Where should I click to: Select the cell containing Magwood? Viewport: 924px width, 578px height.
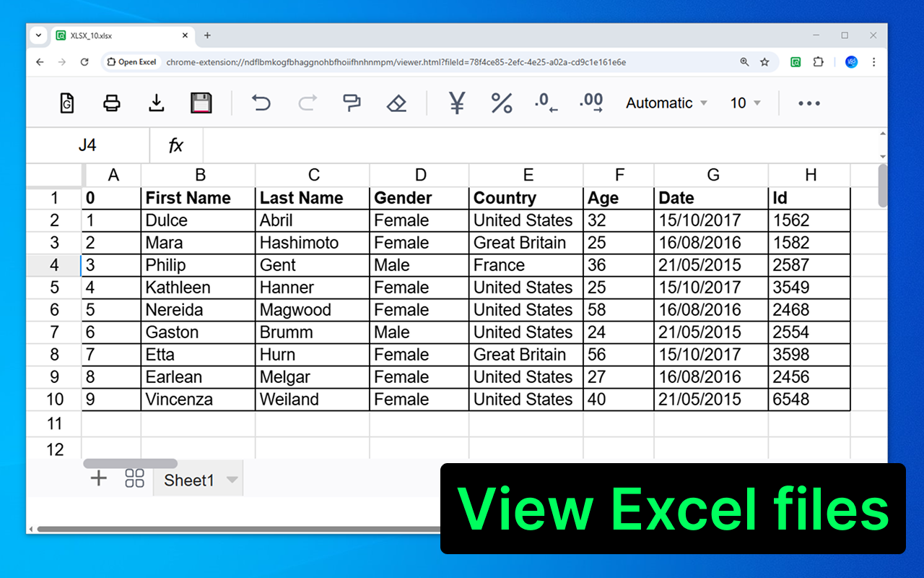pos(313,310)
